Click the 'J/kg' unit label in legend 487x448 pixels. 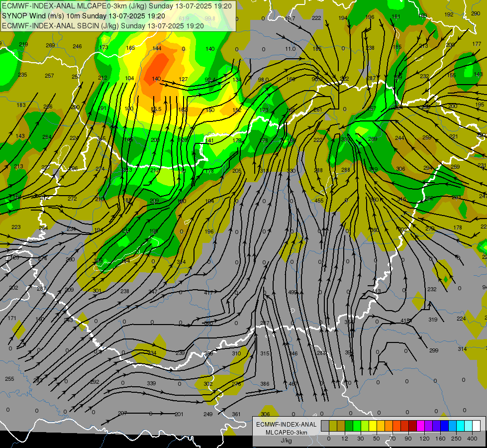click(x=286, y=441)
